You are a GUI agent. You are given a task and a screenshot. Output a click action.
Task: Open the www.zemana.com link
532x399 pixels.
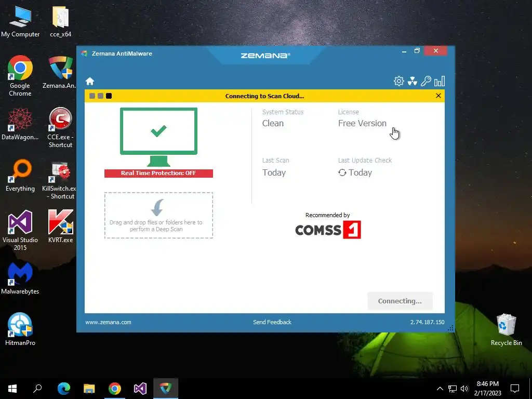pyautogui.click(x=108, y=322)
